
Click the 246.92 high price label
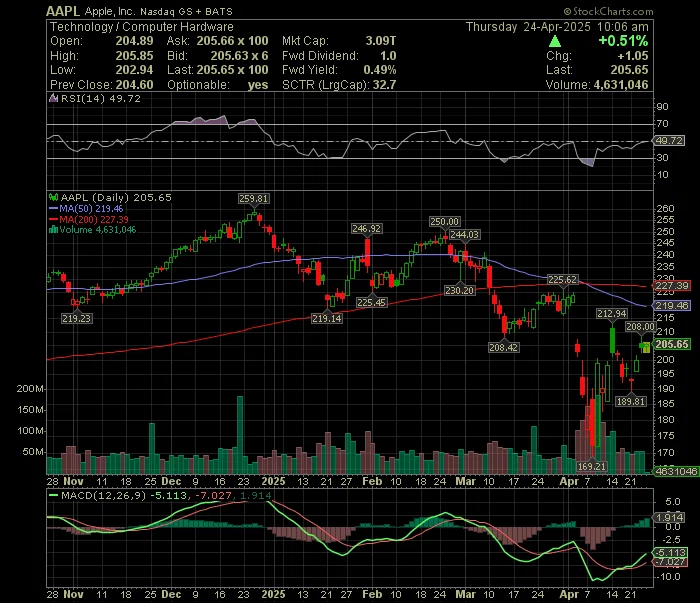click(x=367, y=229)
